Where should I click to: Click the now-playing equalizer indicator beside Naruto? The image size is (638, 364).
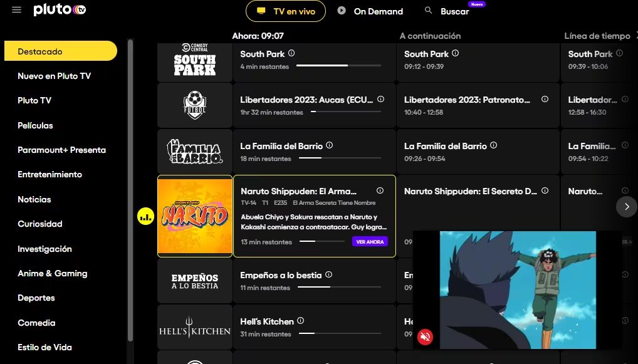145,216
